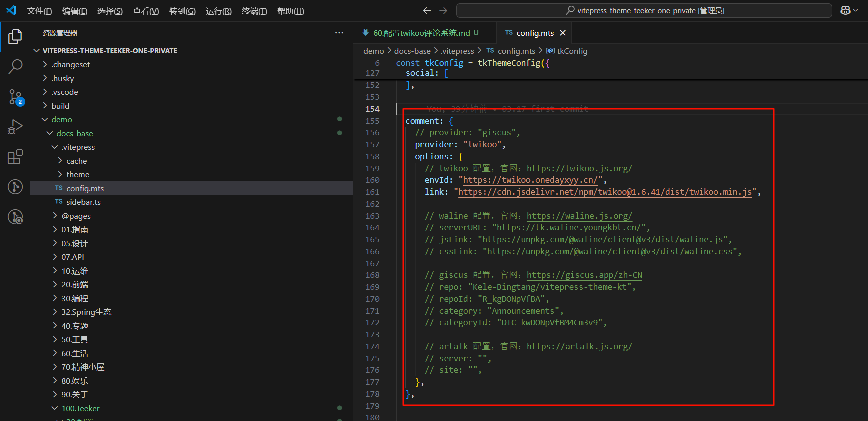Open Source Control view with badge 2
Image resolution: width=868 pixels, height=421 pixels.
[x=15, y=97]
